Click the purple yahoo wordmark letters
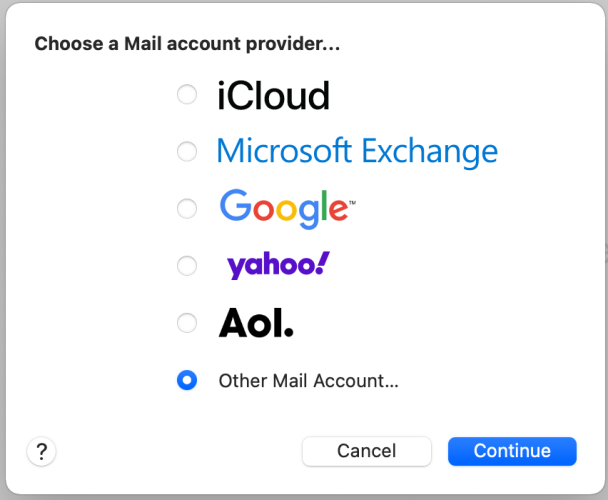The image size is (608, 500). [x=269, y=266]
